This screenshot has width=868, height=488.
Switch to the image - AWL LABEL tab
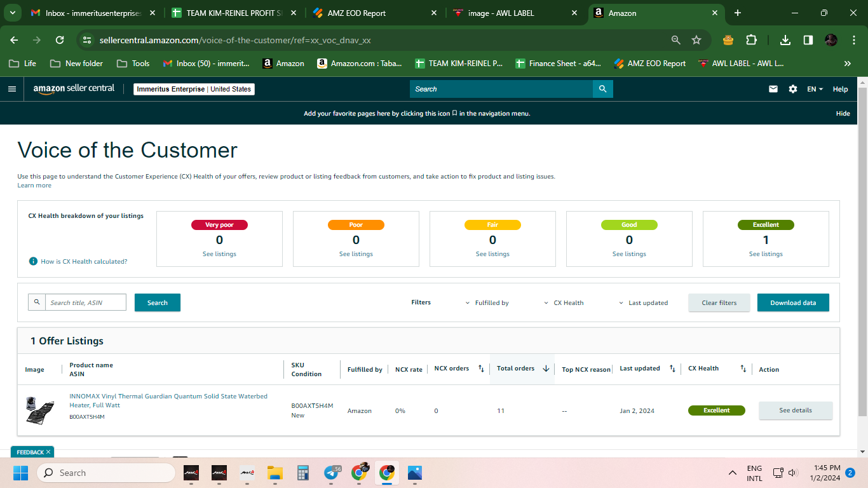point(515,13)
